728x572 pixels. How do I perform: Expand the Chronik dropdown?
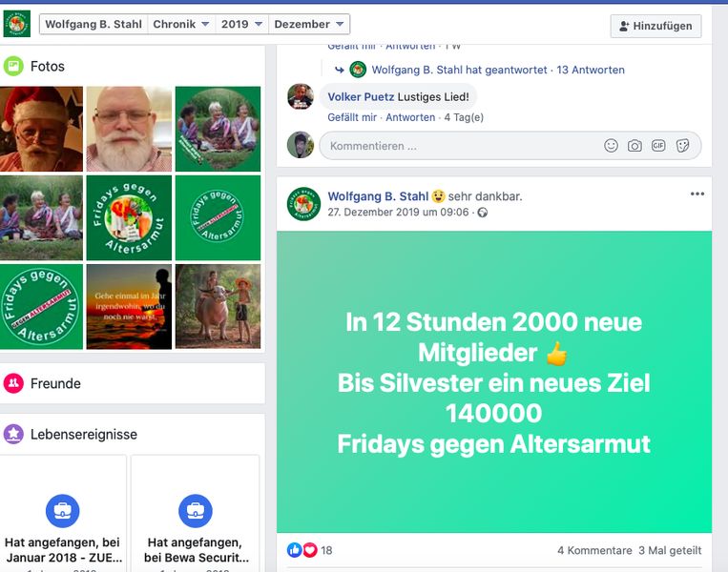[181, 24]
